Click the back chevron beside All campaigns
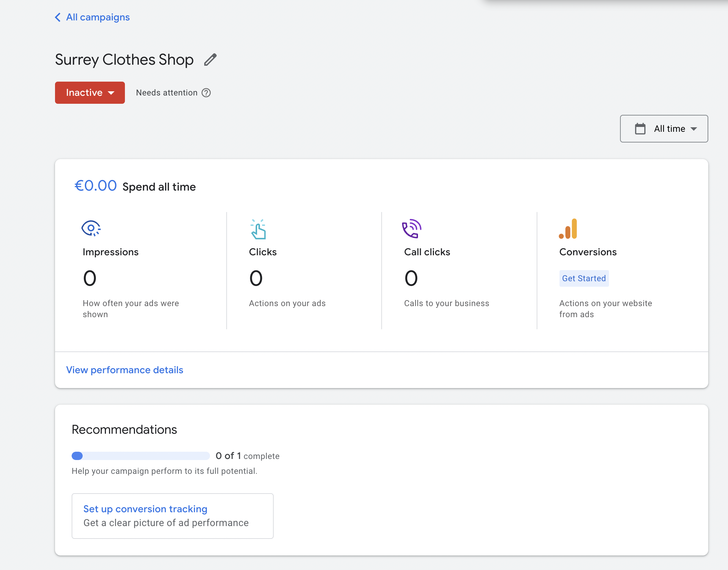 [58, 17]
